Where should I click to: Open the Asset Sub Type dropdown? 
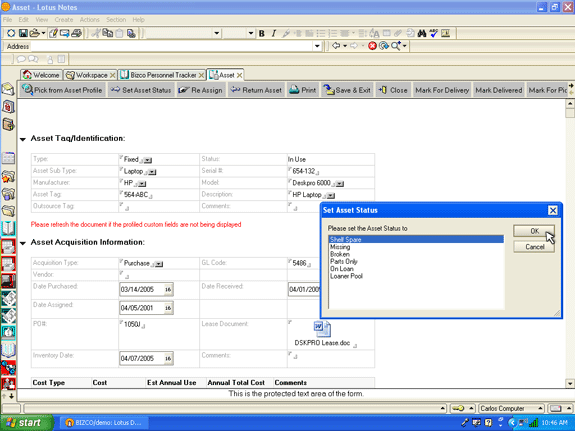(x=152, y=172)
